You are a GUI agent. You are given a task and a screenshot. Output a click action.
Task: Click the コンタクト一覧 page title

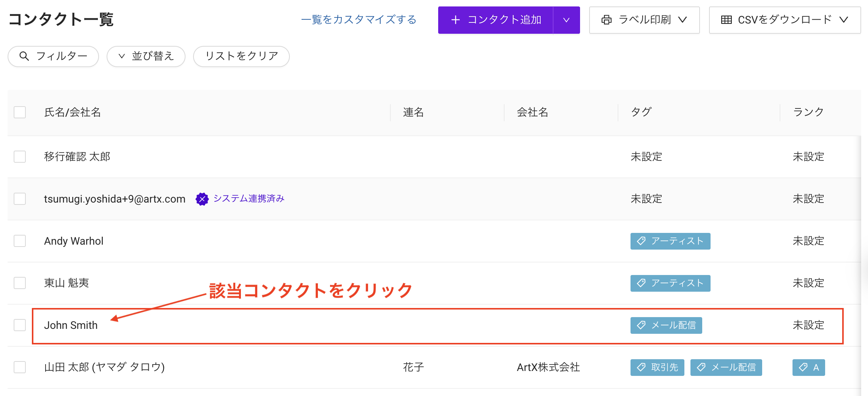(61, 19)
